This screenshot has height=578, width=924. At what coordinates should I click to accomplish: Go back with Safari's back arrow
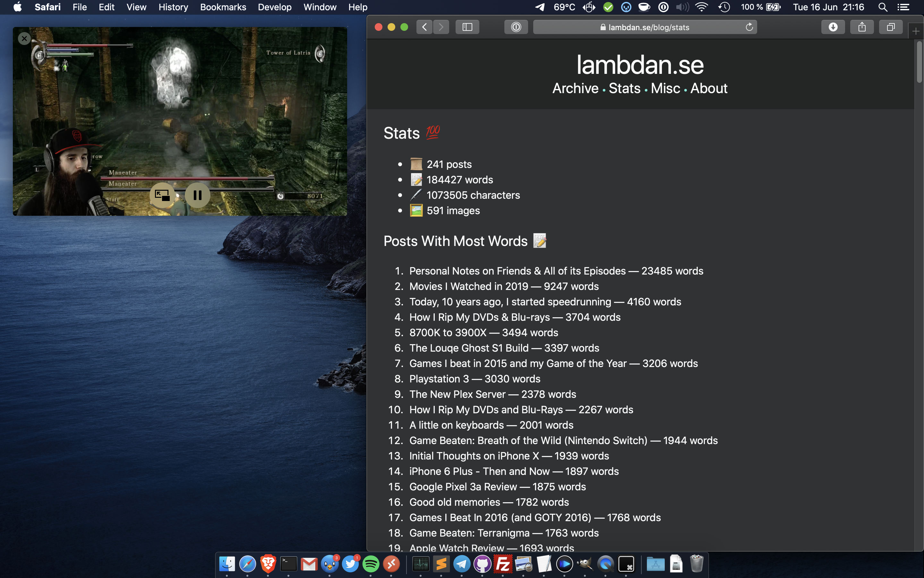click(x=424, y=27)
